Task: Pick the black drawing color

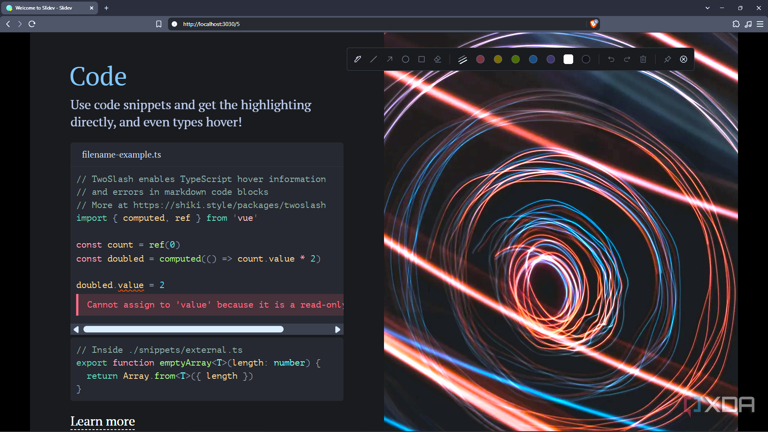Action: [x=586, y=59]
